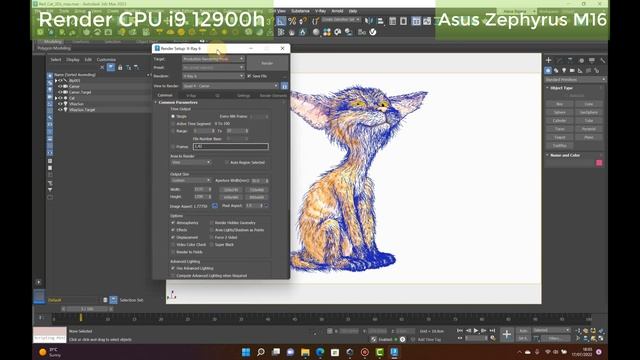Open the Output Size preset dropdown
This screenshot has width=640, height=360.
191,180
